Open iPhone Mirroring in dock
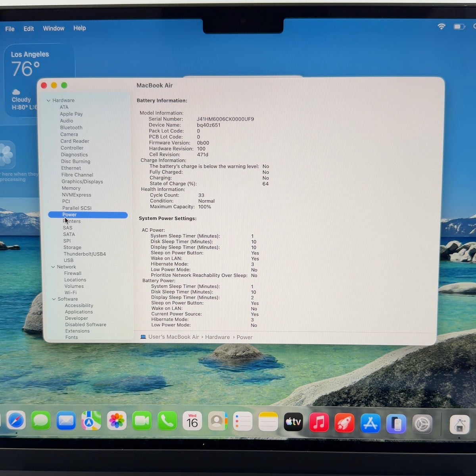 tap(396, 424)
